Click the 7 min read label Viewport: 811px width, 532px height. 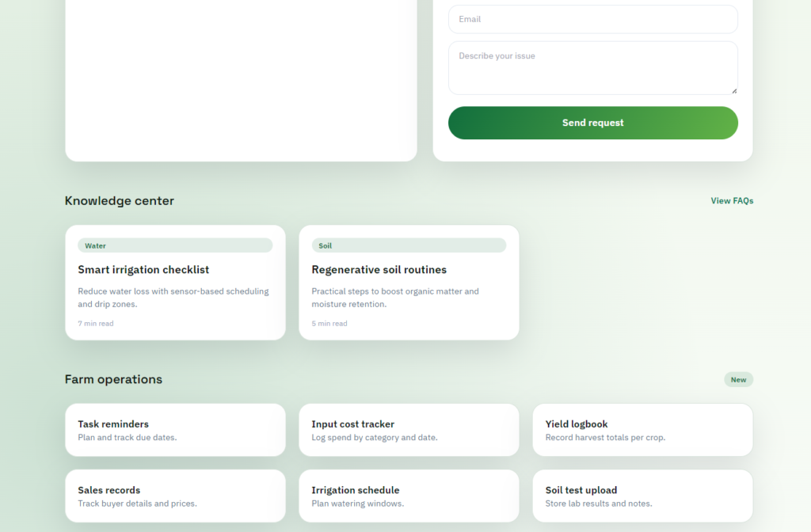[x=95, y=323]
